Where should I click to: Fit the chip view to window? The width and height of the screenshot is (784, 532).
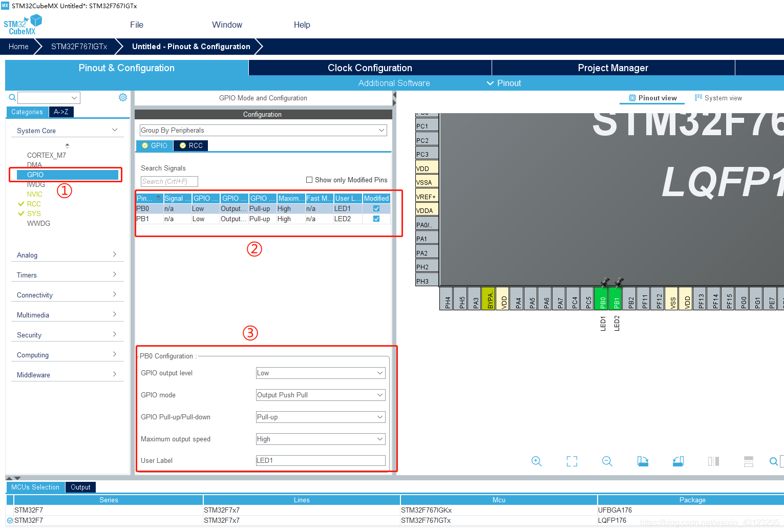coord(572,461)
